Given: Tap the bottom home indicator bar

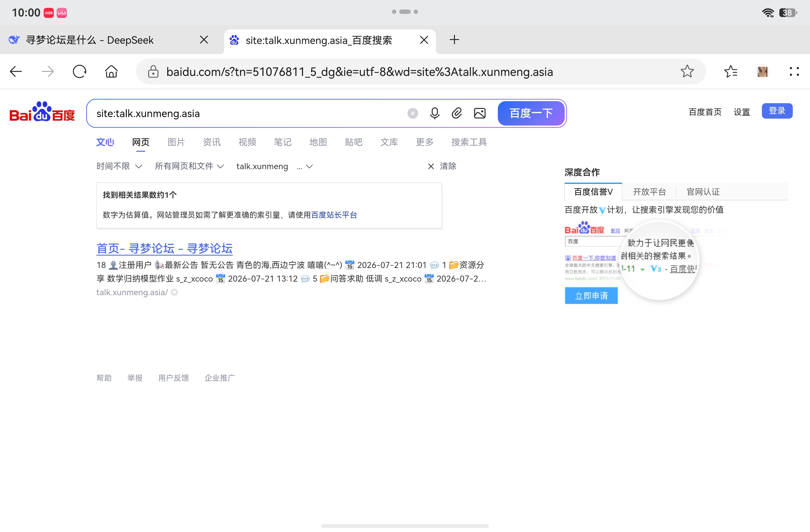Looking at the screenshot, I should 405,526.
